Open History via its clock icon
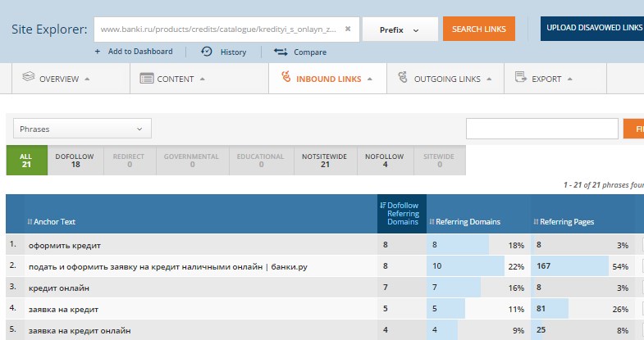The width and height of the screenshot is (644, 340). [206, 52]
